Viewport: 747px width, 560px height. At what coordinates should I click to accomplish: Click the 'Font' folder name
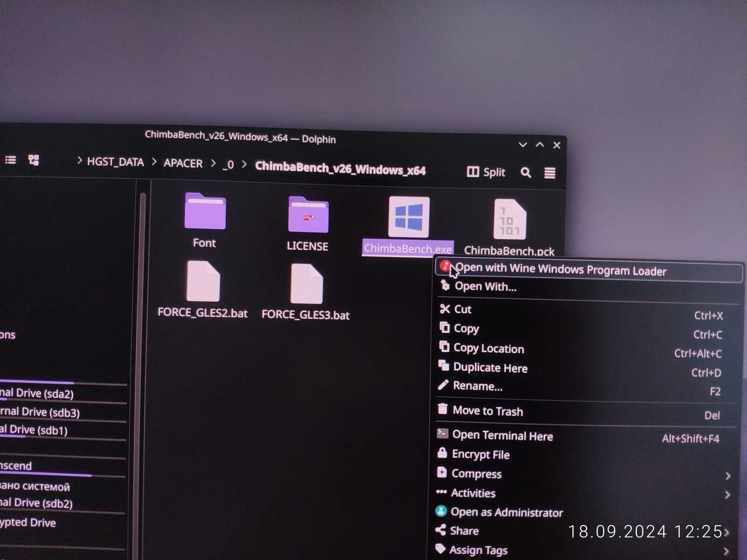click(x=204, y=243)
